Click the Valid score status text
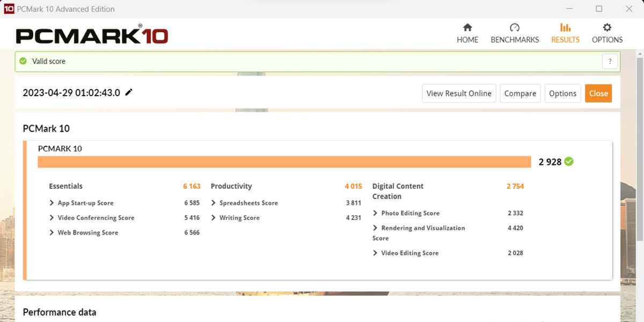Viewport: 644px width, 322px height. (x=49, y=61)
